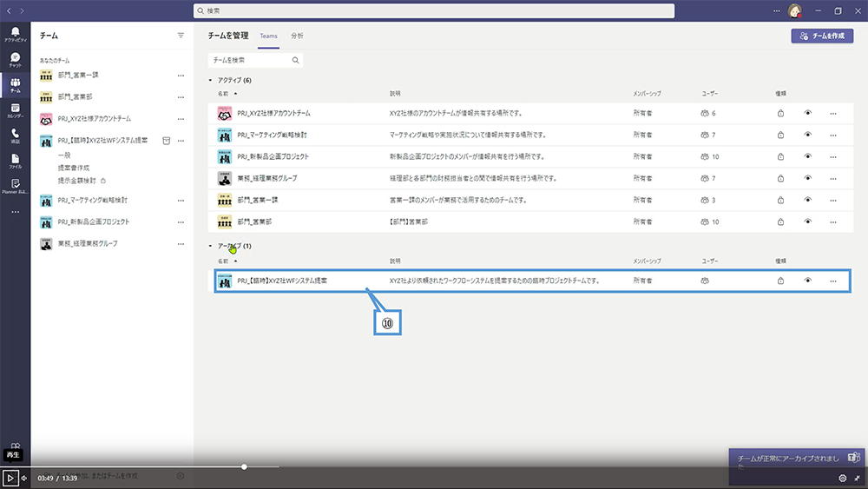Open the Calls phone icon
This screenshot has height=489, width=868.
(x=15, y=135)
